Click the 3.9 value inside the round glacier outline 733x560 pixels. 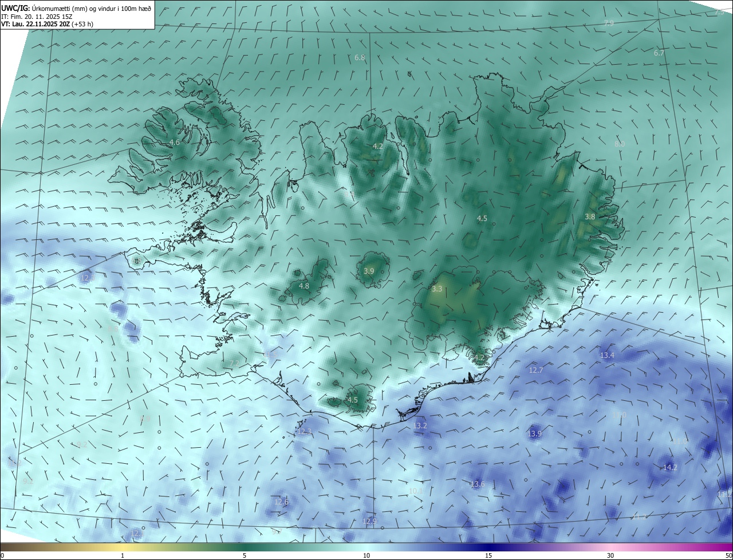(x=369, y=271)
